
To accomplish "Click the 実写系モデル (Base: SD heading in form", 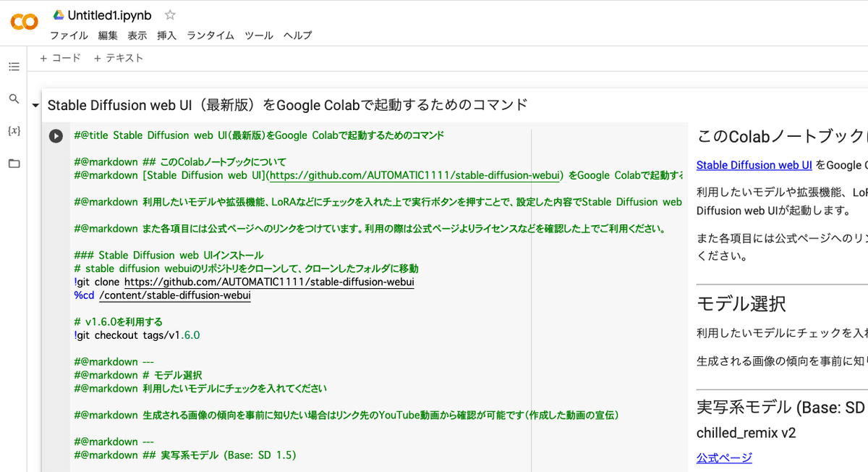I will coord(781,408).
